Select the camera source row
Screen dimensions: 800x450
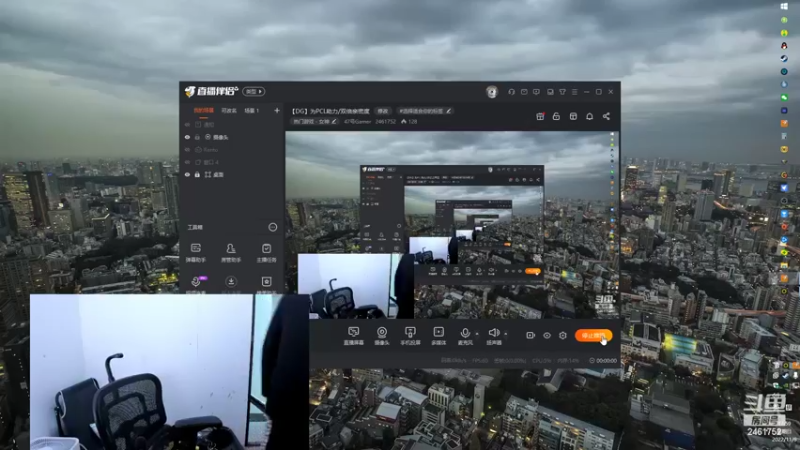tap(232, 137)
